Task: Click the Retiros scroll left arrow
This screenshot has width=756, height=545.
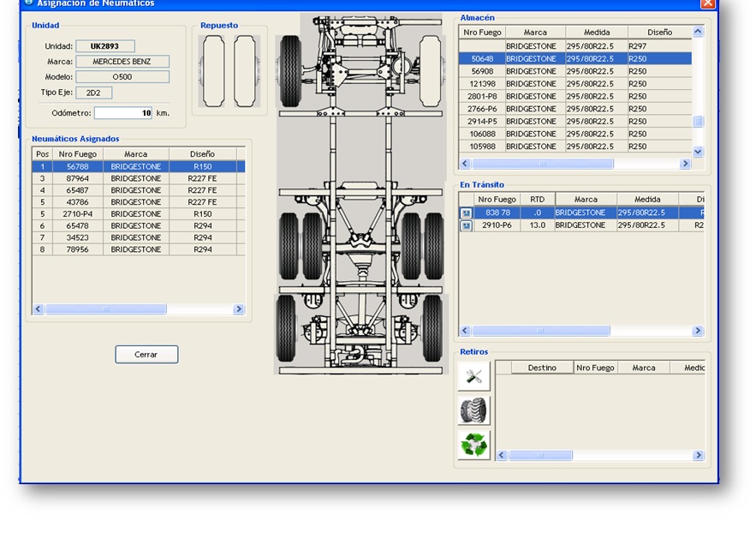Action: tap(502, 455)
